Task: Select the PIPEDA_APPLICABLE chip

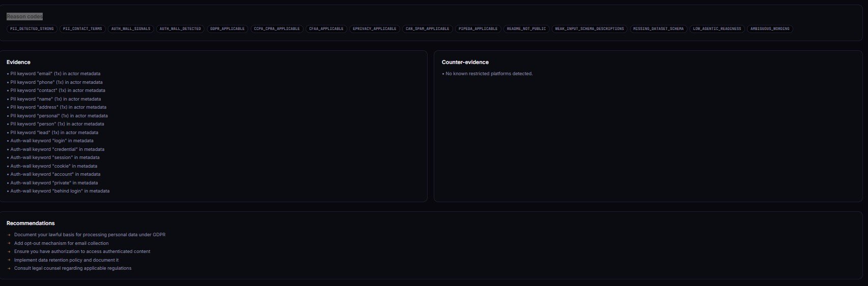Action: (478, 29)
